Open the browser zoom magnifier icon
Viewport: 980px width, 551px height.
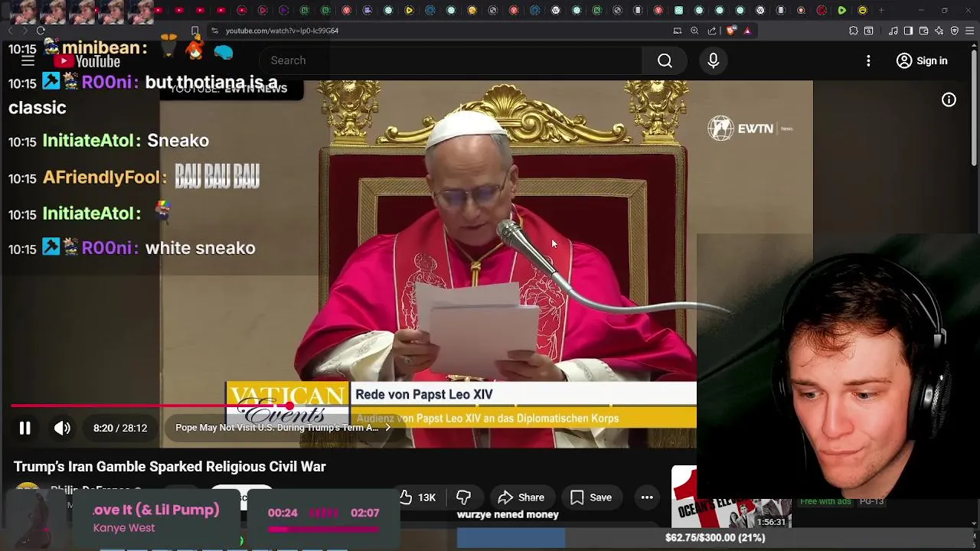(x=694, y=31)
